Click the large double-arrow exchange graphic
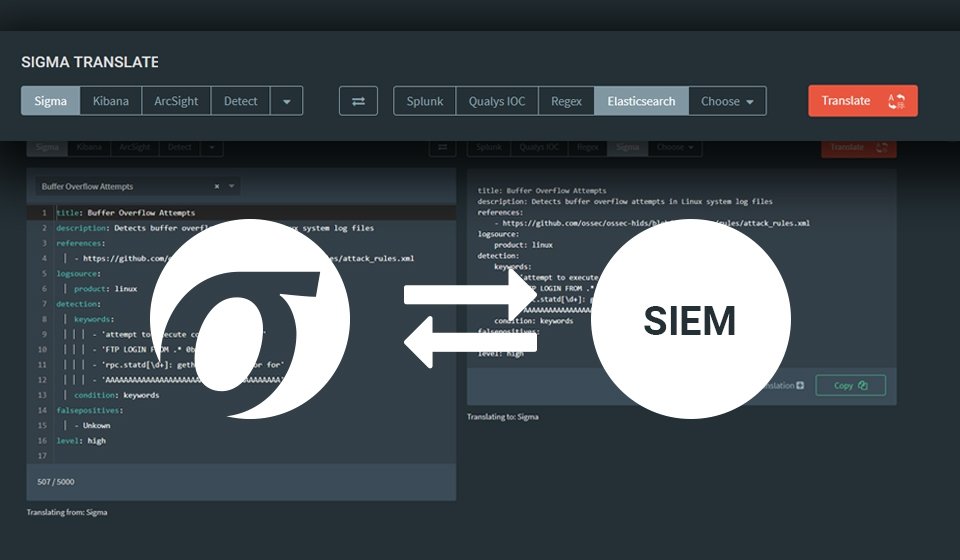 click(470, 320)
